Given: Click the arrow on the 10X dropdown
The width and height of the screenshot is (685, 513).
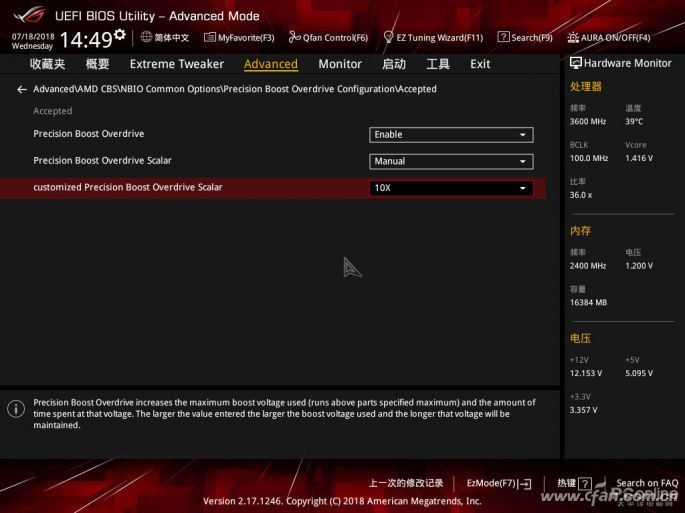Looking at the screenshot, I should pyautogui.click(x=522, y=188).
